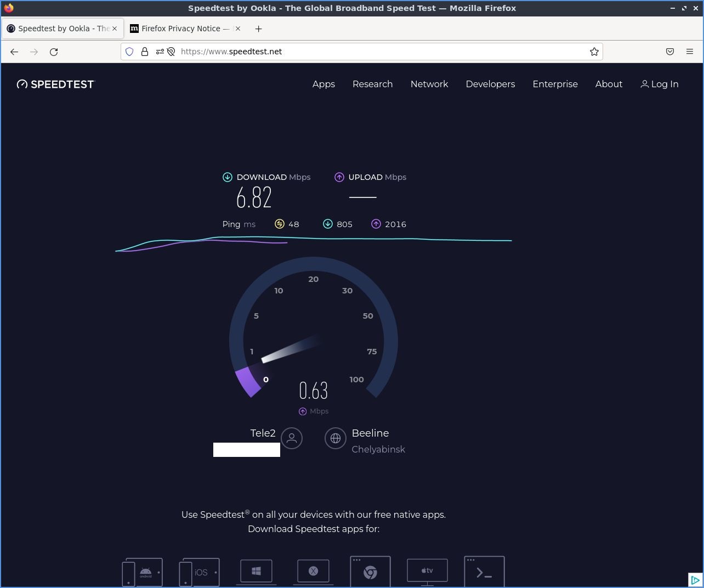Open the tracking protection shield icon
The width and height of the screenshot is (704, 588).
pyautogui.click(x=129, y=52)
